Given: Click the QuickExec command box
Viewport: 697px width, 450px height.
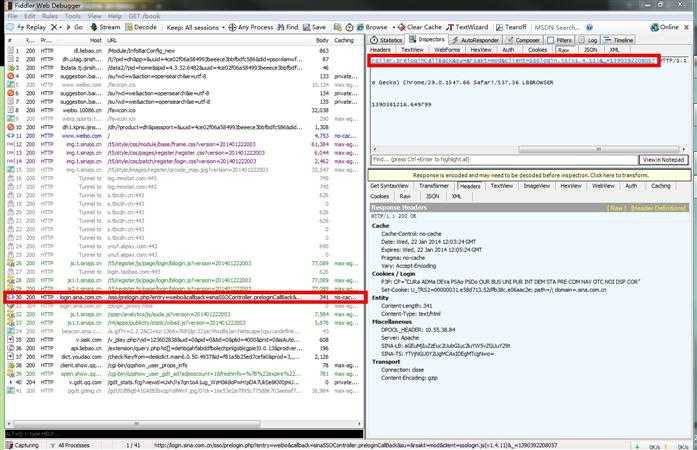Looking at the screenshot, I should pos(184,434).
